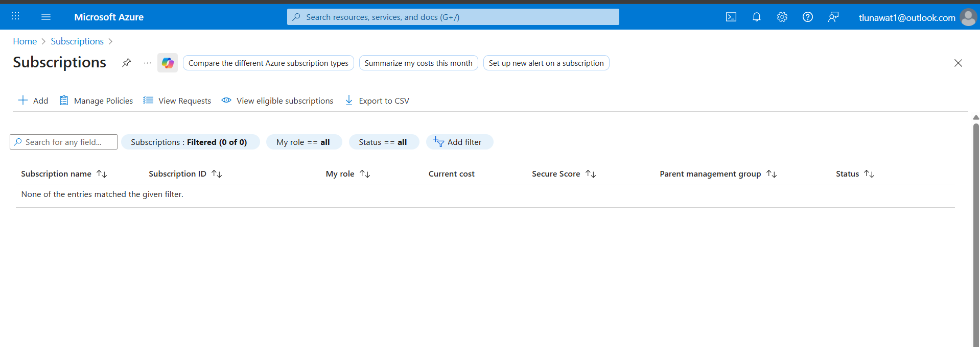Focus the Search for any field box

tap(63, 142)
